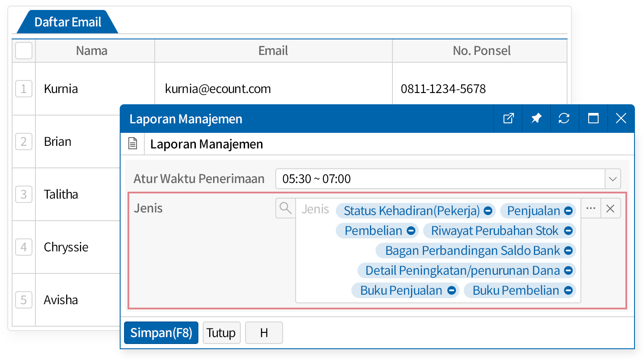
Task: Remove the Penjualan tag
Action: [x=568, y=211]
